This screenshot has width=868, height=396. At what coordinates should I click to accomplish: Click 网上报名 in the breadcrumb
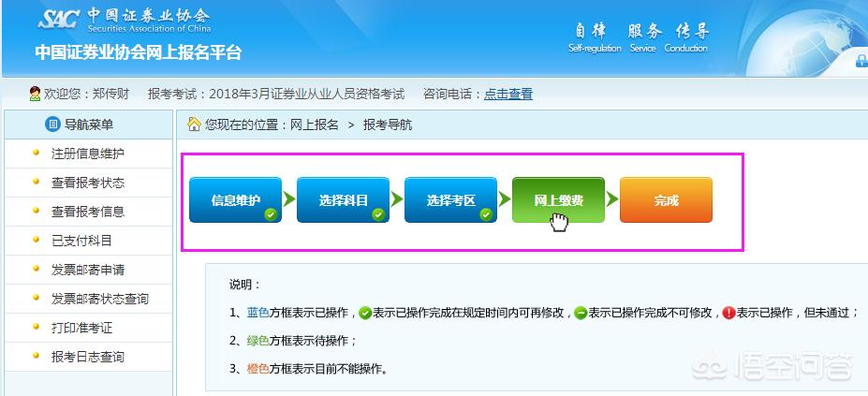[314, 125]
